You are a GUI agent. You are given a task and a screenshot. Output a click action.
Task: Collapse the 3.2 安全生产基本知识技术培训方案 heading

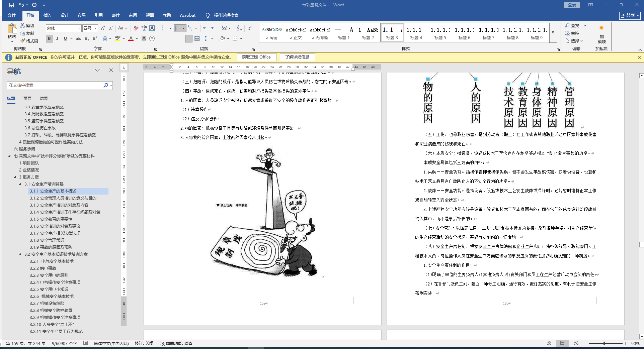pyautogui.click(x=20, y=254)
